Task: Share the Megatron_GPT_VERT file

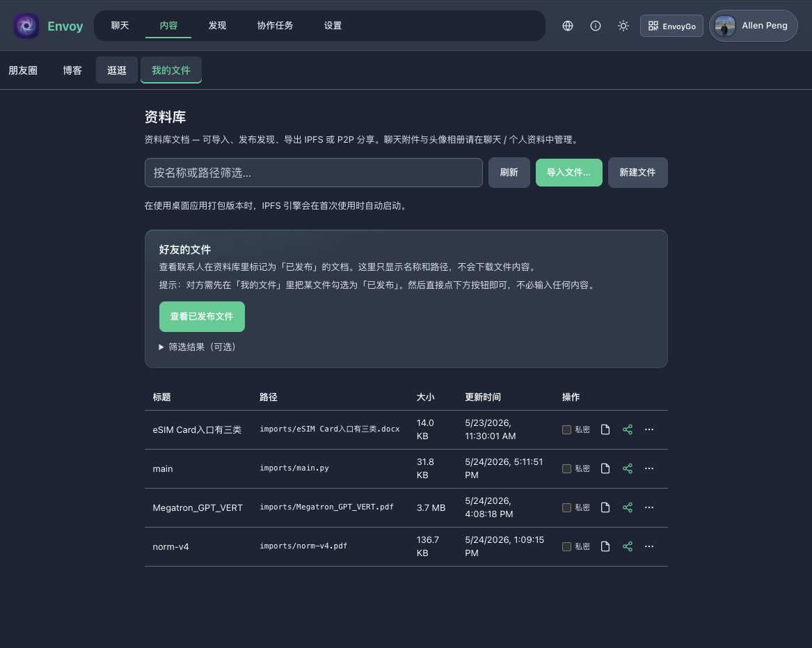Action: [628, 507]
